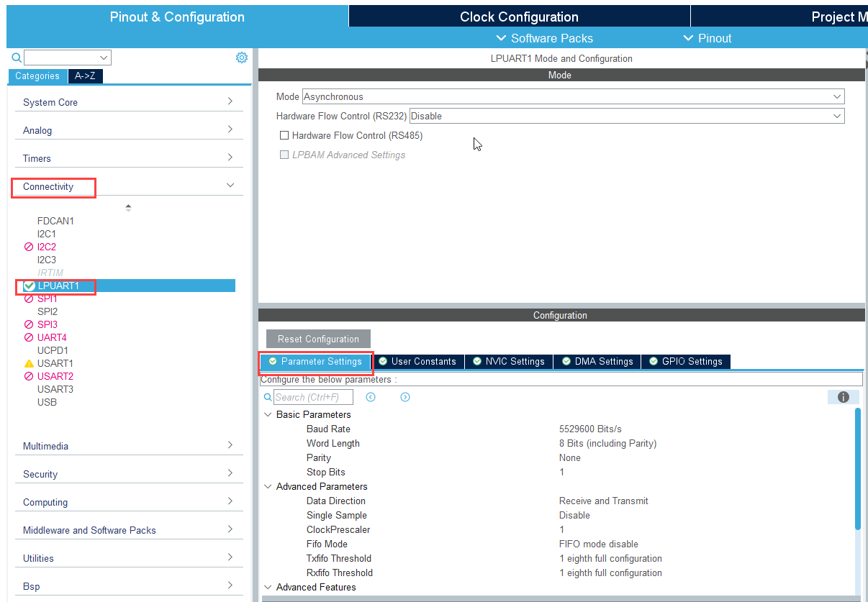The height and width of the screenshot is (602, 868).
Task: Click the warning icon next to USART1
Action: 29,364
